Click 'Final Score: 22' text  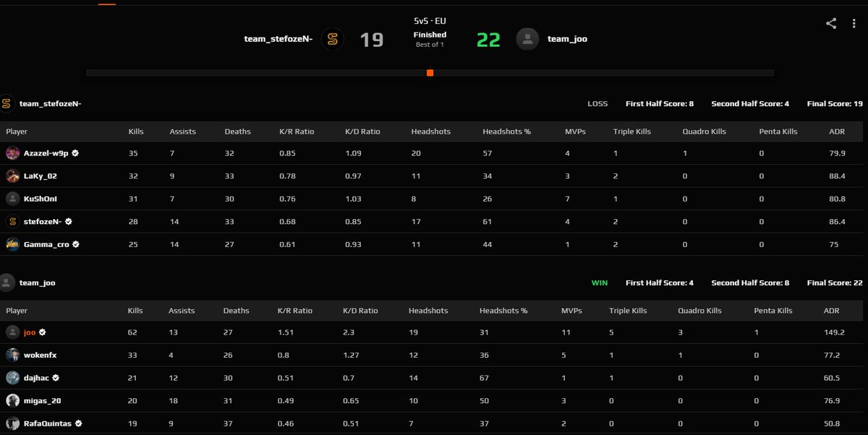pos(835,283)
